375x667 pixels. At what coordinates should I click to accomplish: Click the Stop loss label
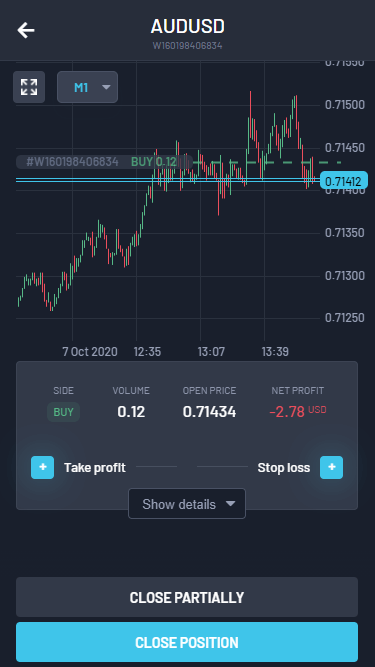[x=284, y=468]
